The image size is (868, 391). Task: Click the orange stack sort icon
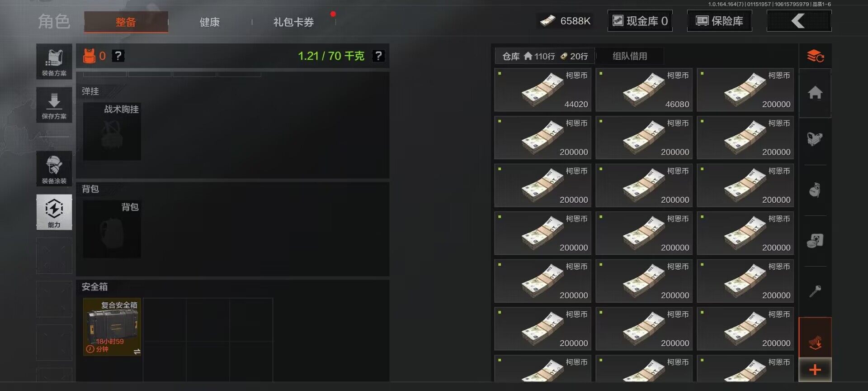(815, 56)
